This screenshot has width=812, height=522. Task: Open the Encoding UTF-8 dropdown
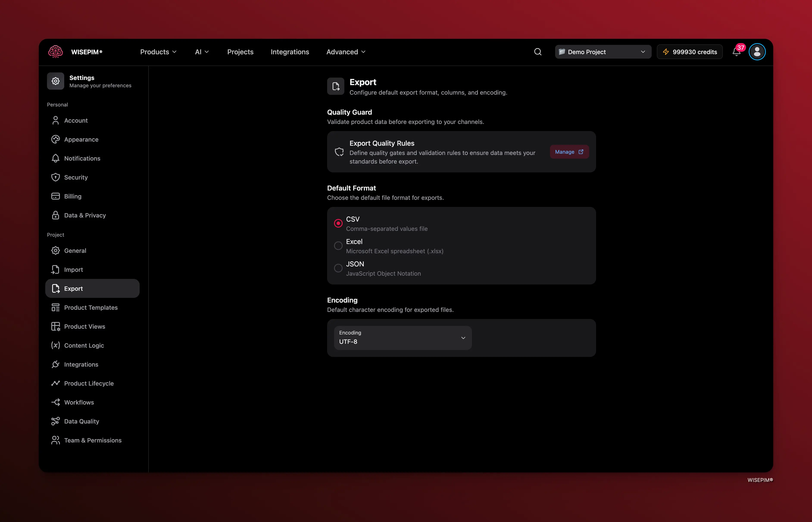click(x=403, y=338)
